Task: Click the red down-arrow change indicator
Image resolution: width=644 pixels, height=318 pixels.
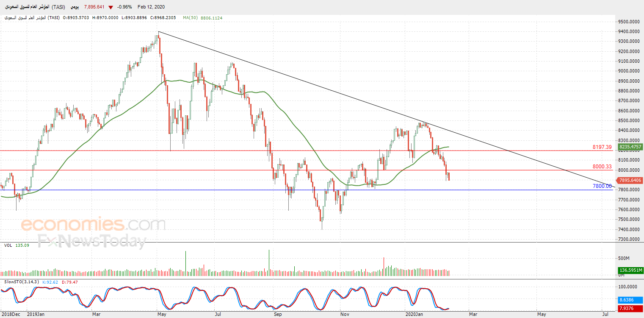Action: click(111, 7)
